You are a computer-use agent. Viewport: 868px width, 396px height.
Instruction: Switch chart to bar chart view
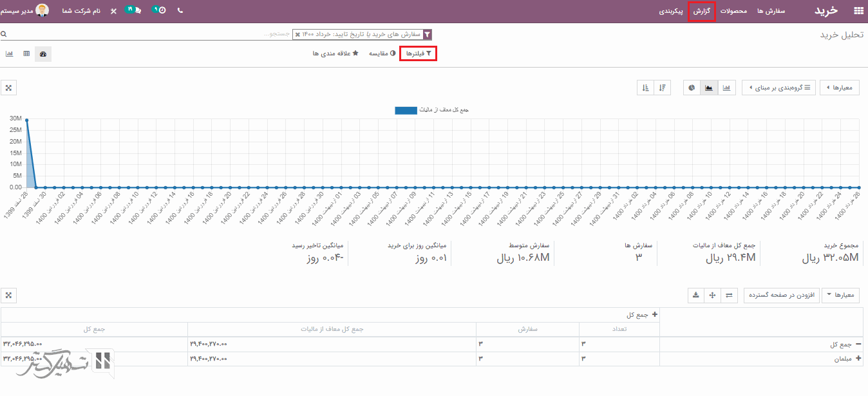click(727, 88)
